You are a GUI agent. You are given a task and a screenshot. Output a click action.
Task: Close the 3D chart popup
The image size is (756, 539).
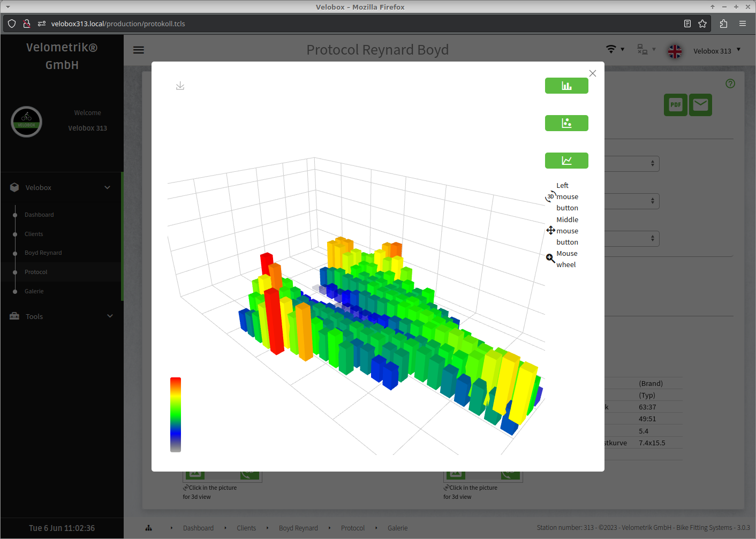tap(592, 73)
